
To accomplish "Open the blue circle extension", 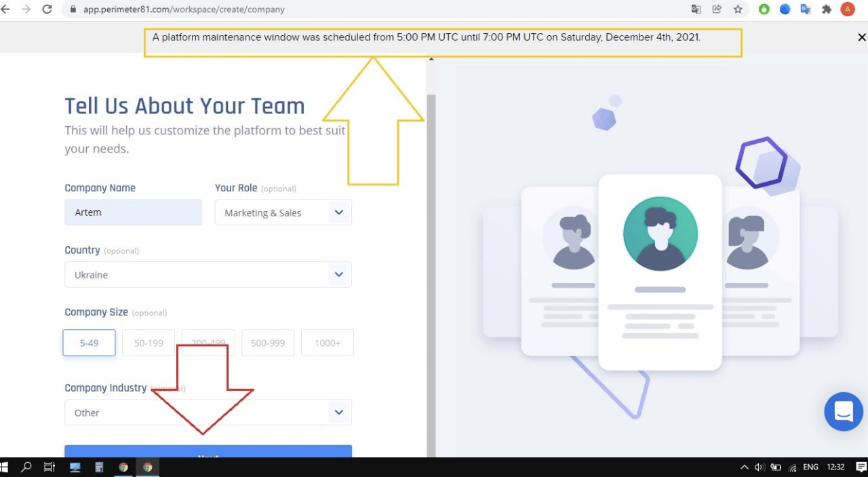I will coord(785,9).
